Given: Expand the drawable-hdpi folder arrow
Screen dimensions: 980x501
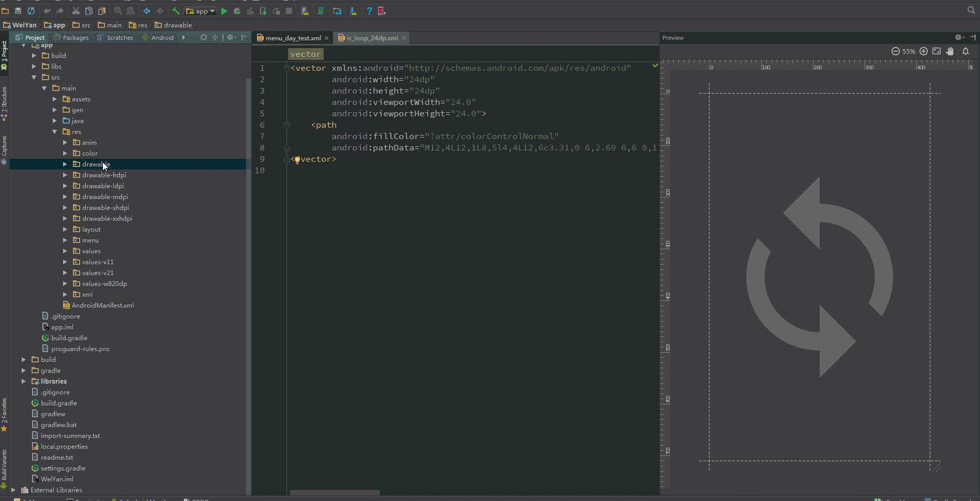Looking at the screenshot, I should [65, 175].
